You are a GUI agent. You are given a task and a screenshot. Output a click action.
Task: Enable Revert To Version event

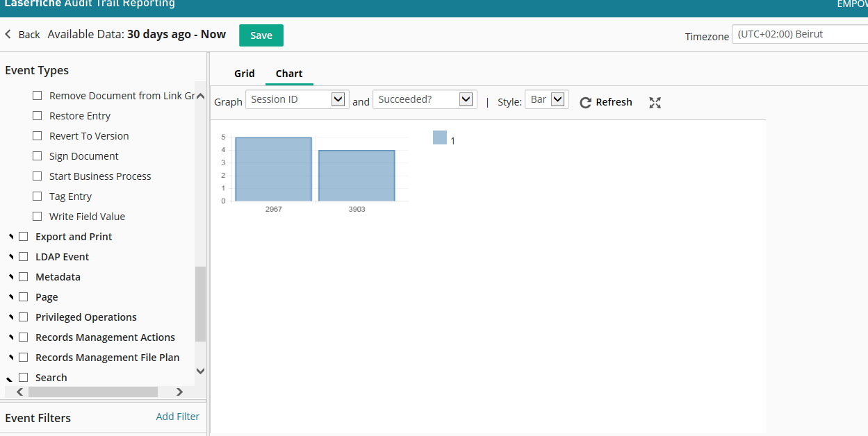point(38,136)
